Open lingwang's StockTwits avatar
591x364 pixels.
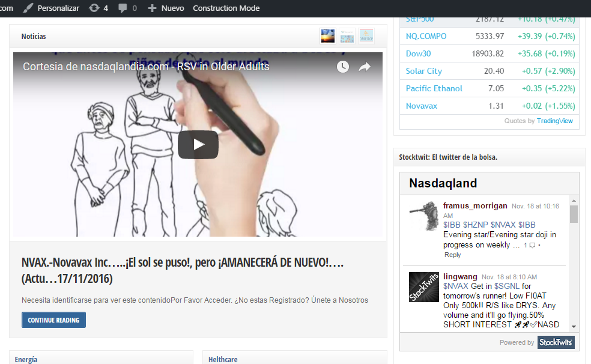[424, 287]
